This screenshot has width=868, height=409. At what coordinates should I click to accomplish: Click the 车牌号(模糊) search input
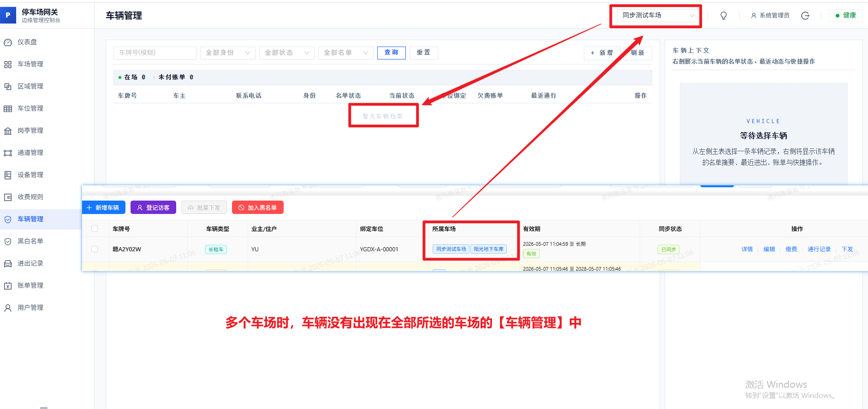click(155, 53)
